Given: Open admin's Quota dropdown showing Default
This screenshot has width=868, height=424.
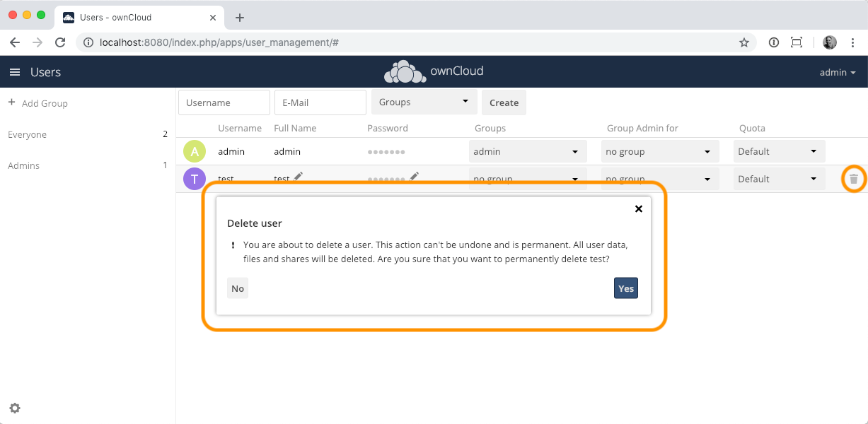Looking at the screenshot, I should click(x=779, y=151).
